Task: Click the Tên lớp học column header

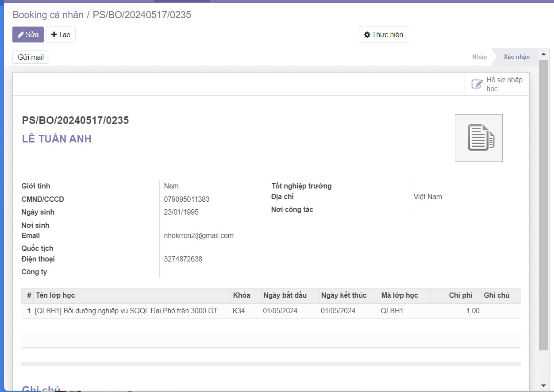Action: point(55,296)
